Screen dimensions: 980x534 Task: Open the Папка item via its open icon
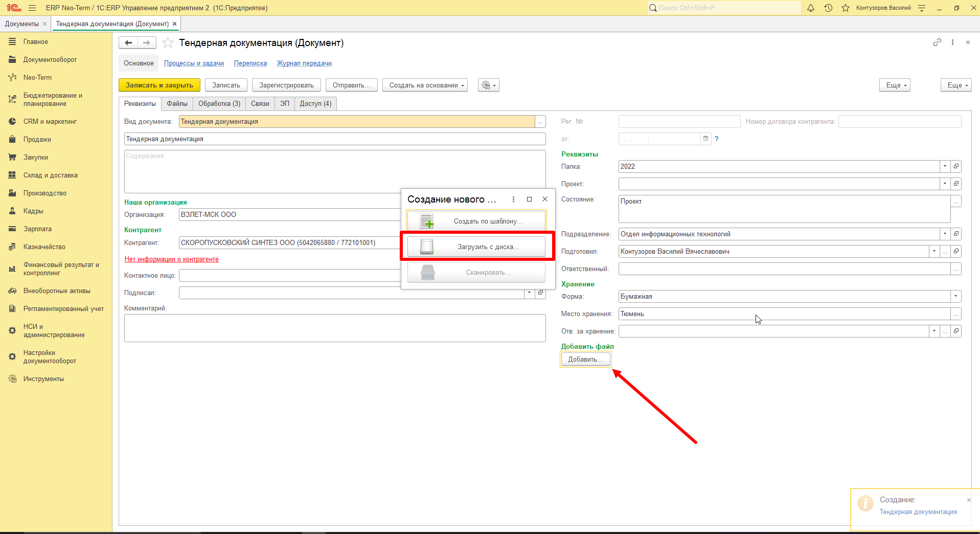coord(956,166)
